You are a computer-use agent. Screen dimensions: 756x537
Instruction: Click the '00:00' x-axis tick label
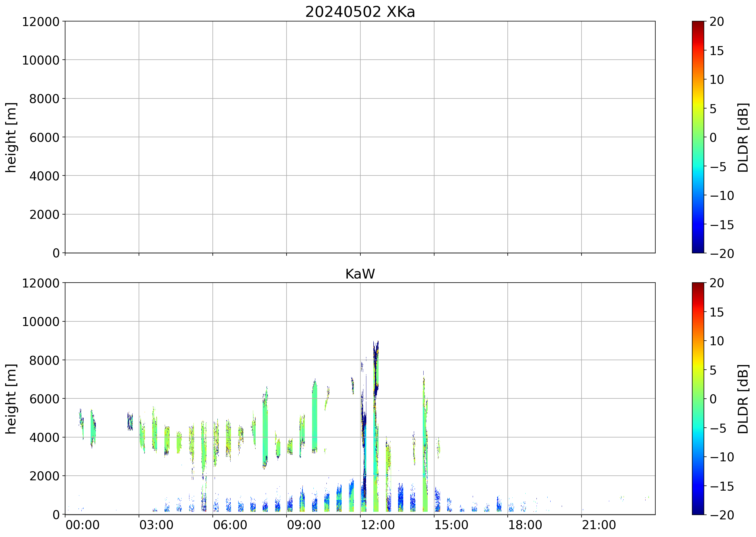82,525
